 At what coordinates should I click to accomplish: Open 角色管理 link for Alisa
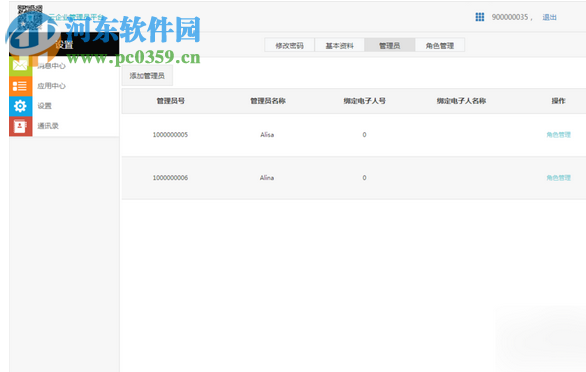558,135
